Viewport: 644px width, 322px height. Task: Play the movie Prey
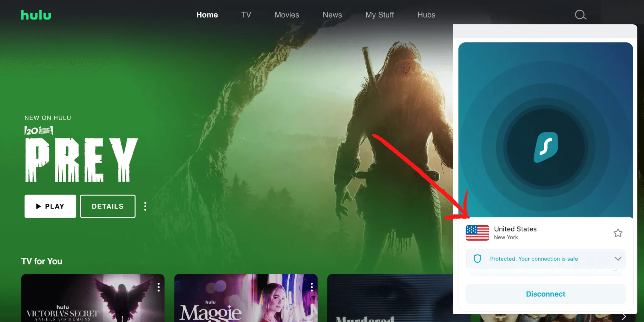[50, 206]
